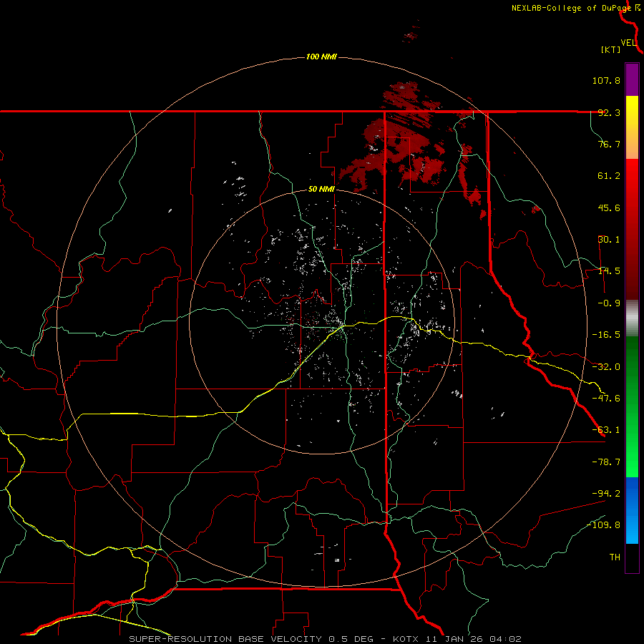644x644 pixels.
Task: Click the purple segment of the color bar
Action: tap(632, 80)
